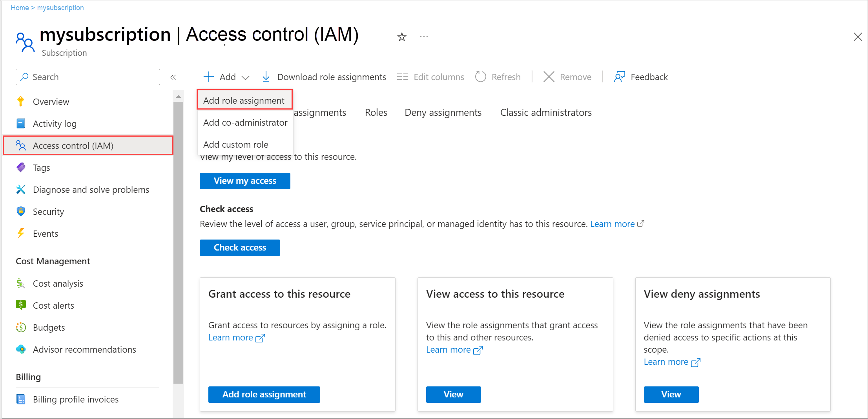Select Diagnose and solve problems
The width and height of the screenshot is (868, 419).
(91, 189)
